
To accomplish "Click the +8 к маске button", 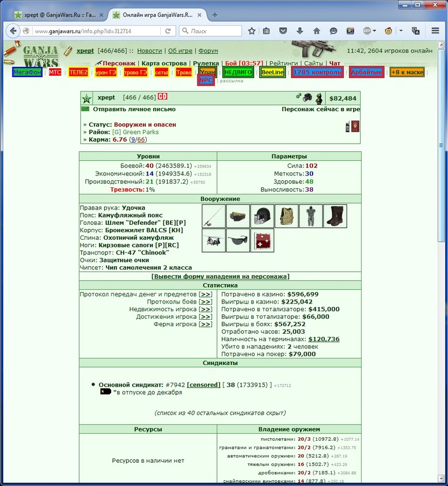I will [x=407, y=72].
